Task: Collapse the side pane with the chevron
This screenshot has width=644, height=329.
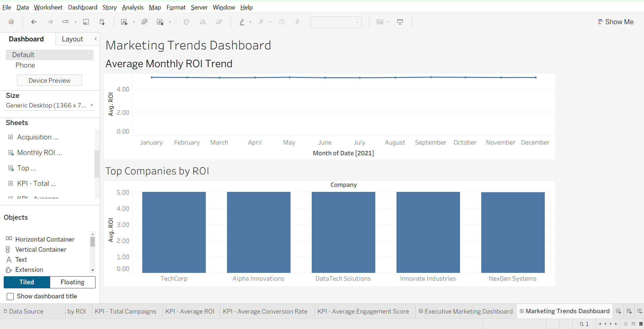Action: click(x=96, y=39)
